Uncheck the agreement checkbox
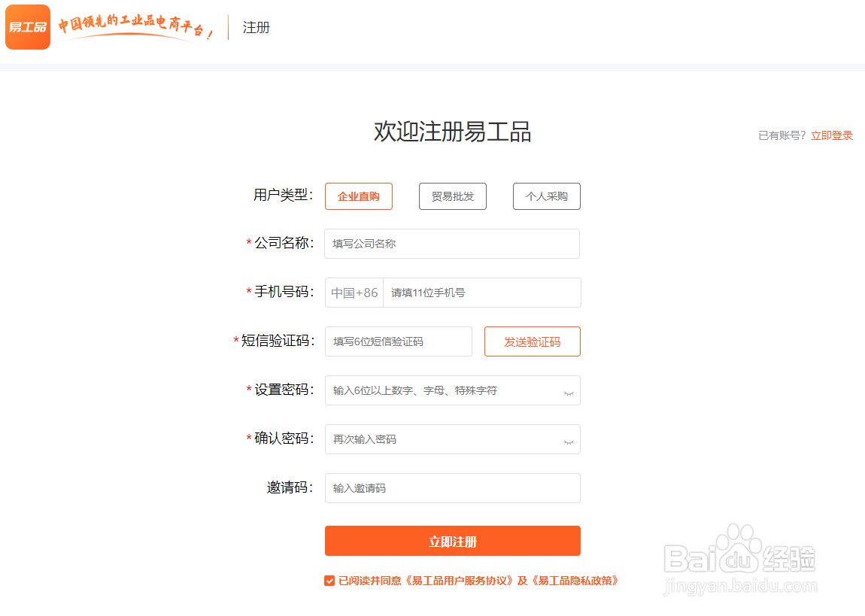Screen dimensions: 865x616 329,581
